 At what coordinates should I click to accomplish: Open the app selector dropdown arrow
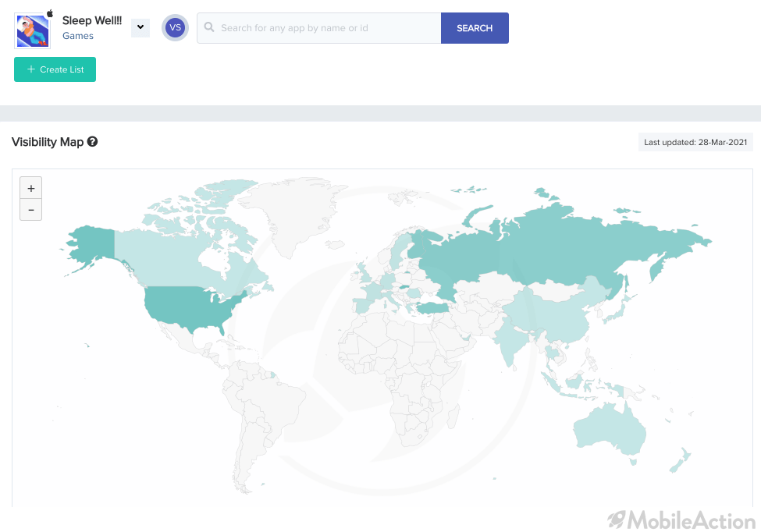click(x=140, y=27)
